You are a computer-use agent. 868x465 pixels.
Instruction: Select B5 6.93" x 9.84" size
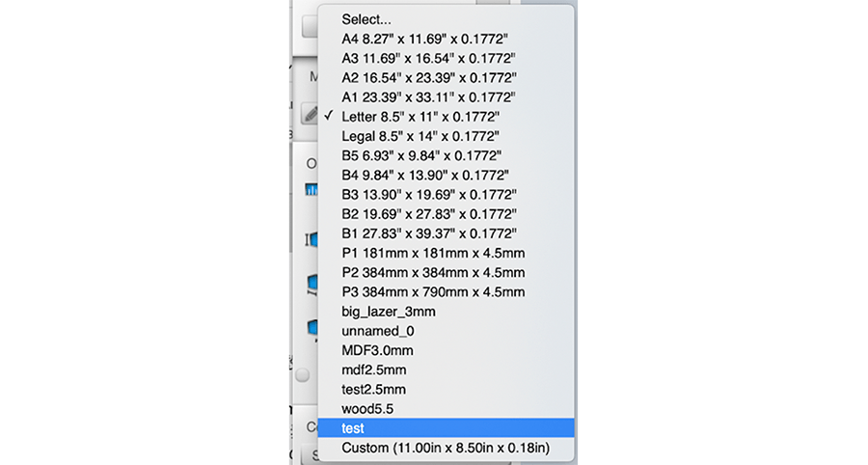tap(446, 155)
